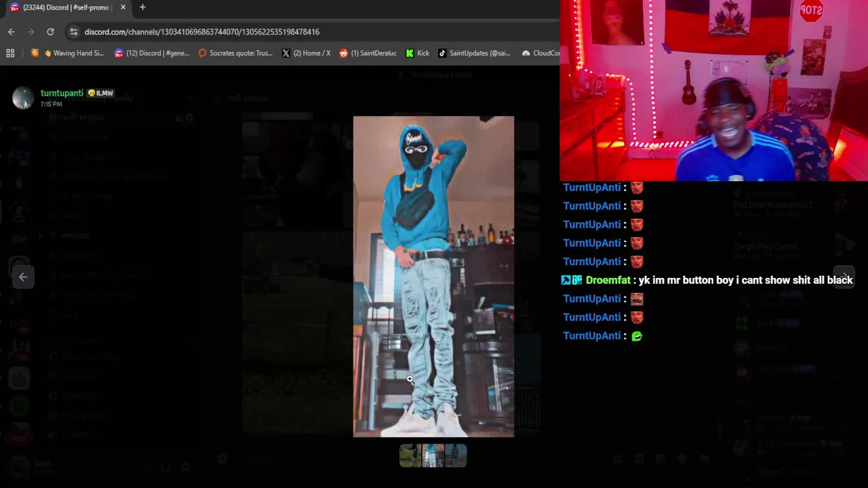Screen dimensions: 868x488
Task: Click Droemfat's 'mr button boy' chat message
Action: [745, 280]
